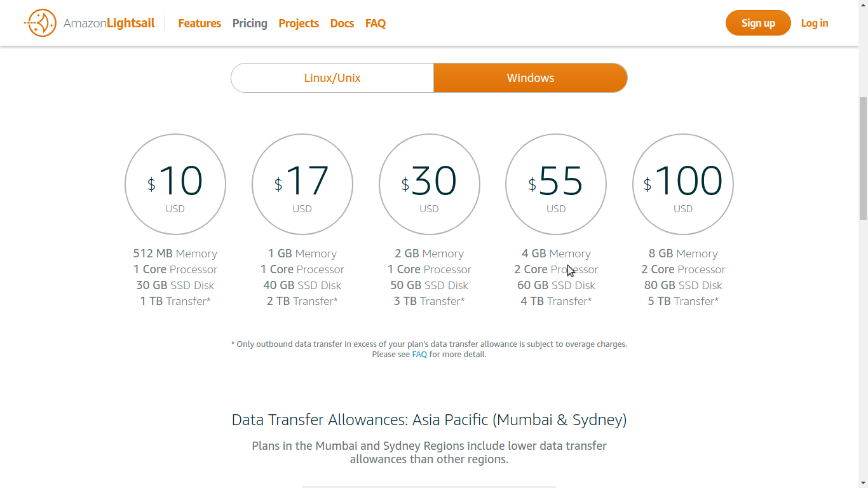868x488 pixels.
Task: Choose the $30 USD plan circle
Action: click(x=430, y=184)
